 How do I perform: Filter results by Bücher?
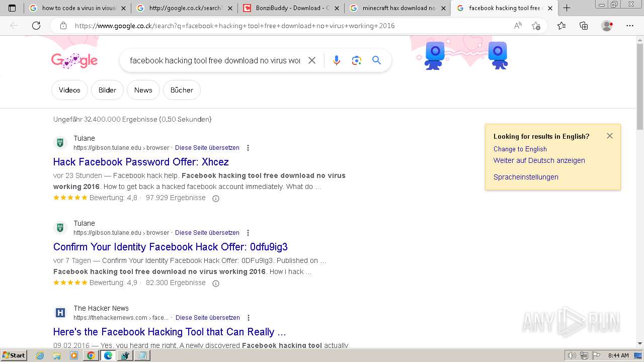[182, 90]
